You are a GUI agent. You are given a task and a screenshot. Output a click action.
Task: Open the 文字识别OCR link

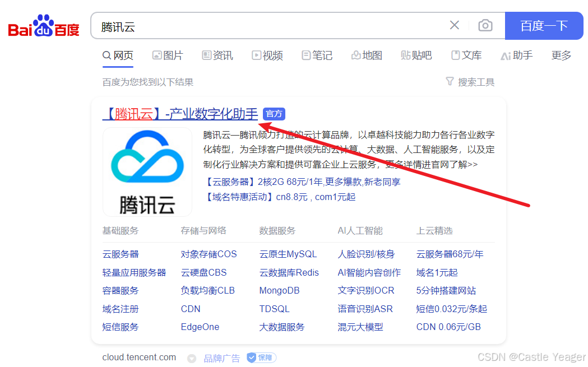[366, 291]
